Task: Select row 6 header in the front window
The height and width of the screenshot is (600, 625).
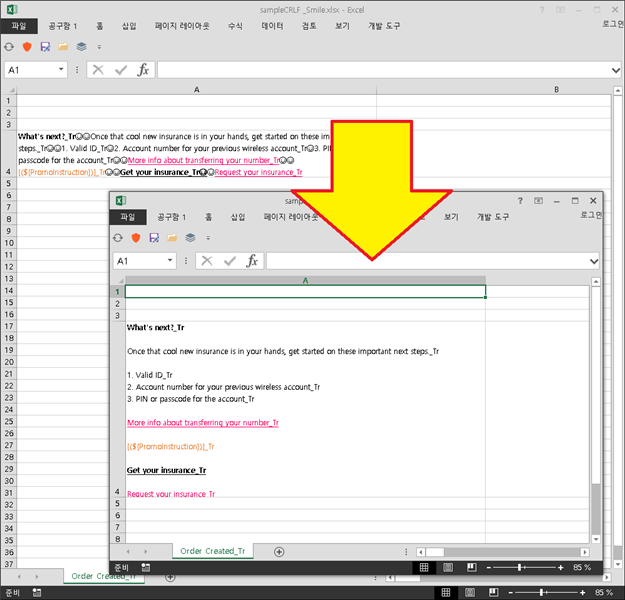Action: (x=118, y=515)
